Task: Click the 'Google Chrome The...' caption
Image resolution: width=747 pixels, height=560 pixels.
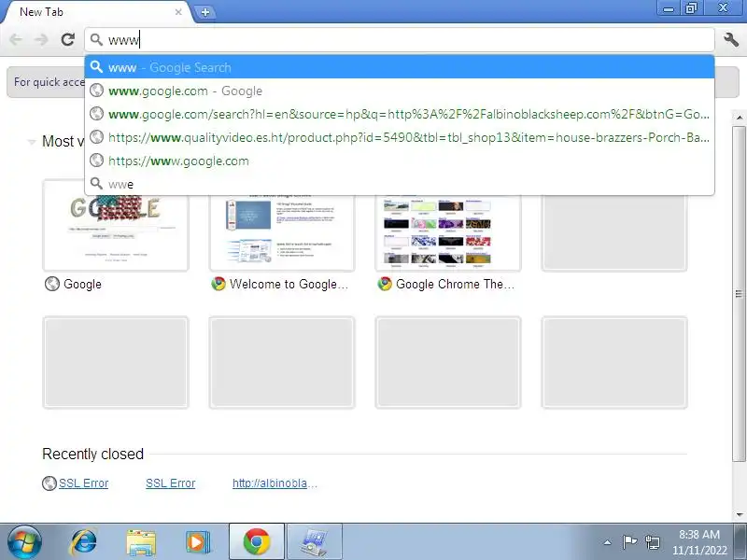Action: [456, 285]
